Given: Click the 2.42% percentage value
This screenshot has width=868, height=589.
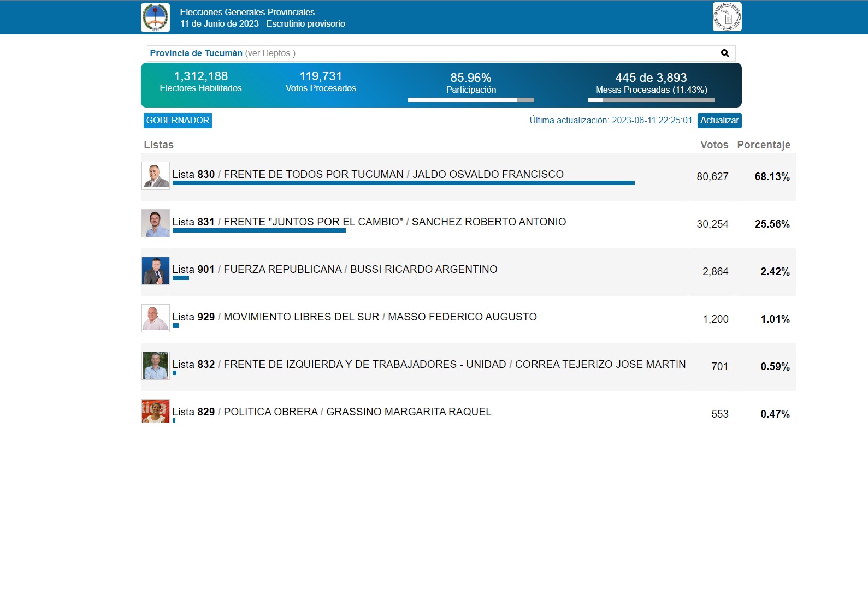Looking at the screenshot, I should (775, 272).
